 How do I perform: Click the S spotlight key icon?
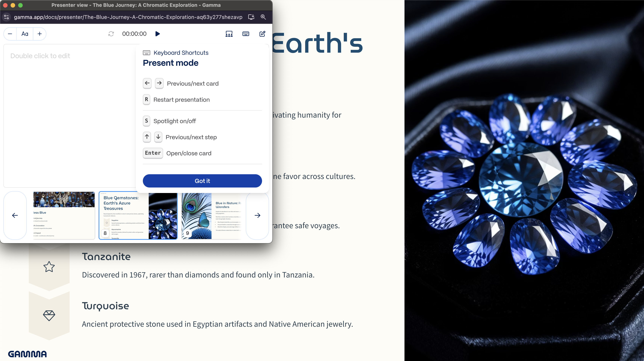[x=146, y=121]
